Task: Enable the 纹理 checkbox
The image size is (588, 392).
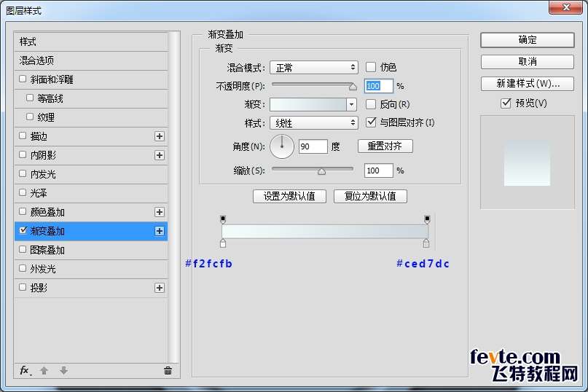Action: tap(30, 117)
